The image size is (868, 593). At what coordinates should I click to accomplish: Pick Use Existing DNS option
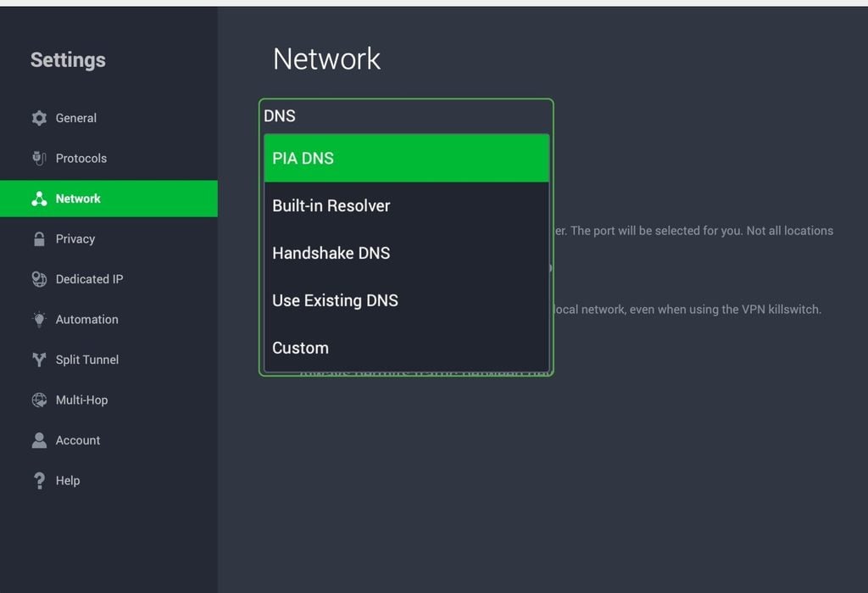(x=406, y=301)
